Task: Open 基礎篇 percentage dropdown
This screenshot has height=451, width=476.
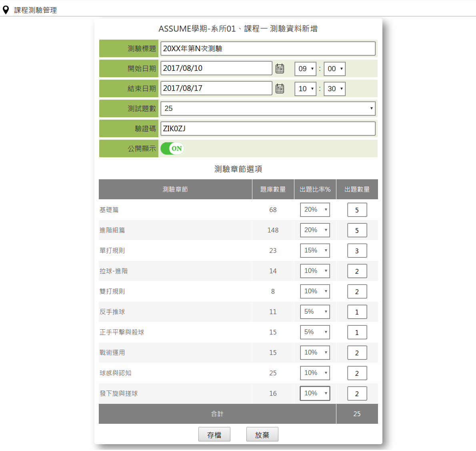Action: [x=315, y=210]
